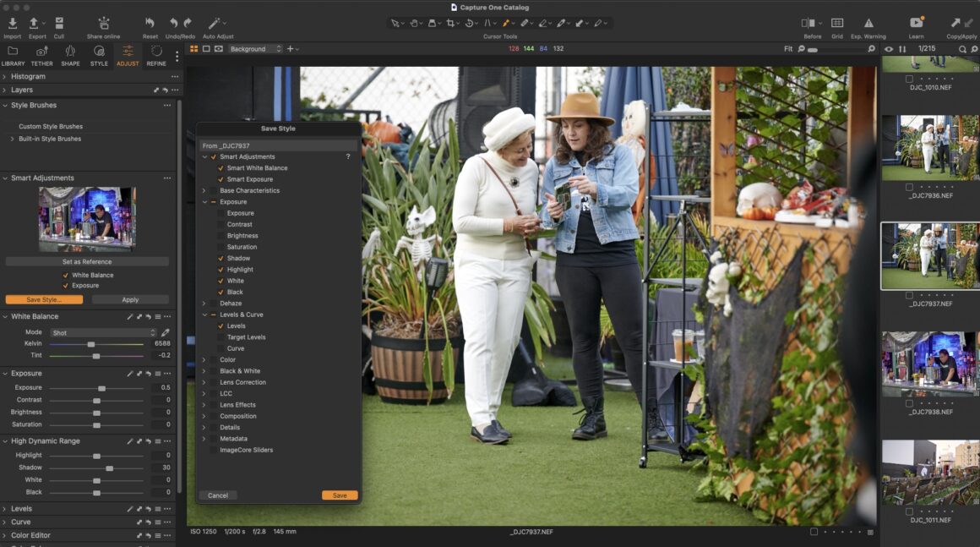Select the Cull icon

59,24
